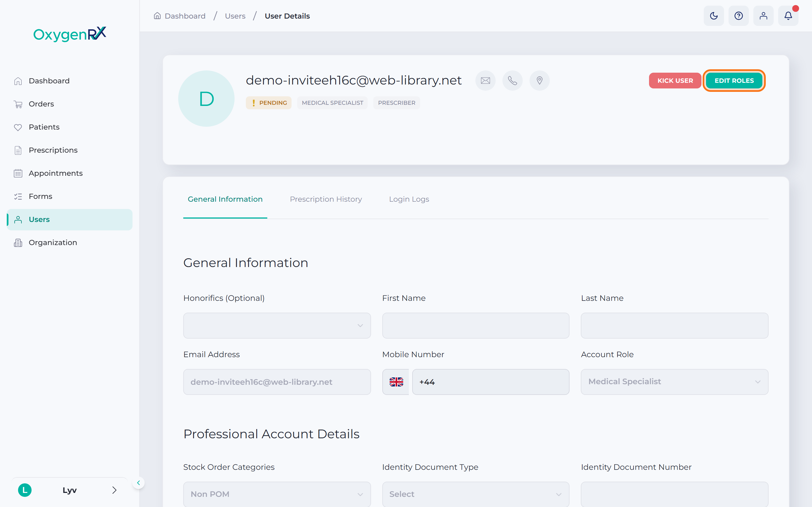This screenshot has height=507, width=812.
Task: Click the phone icon beside username
Action: tap(512, 81)
